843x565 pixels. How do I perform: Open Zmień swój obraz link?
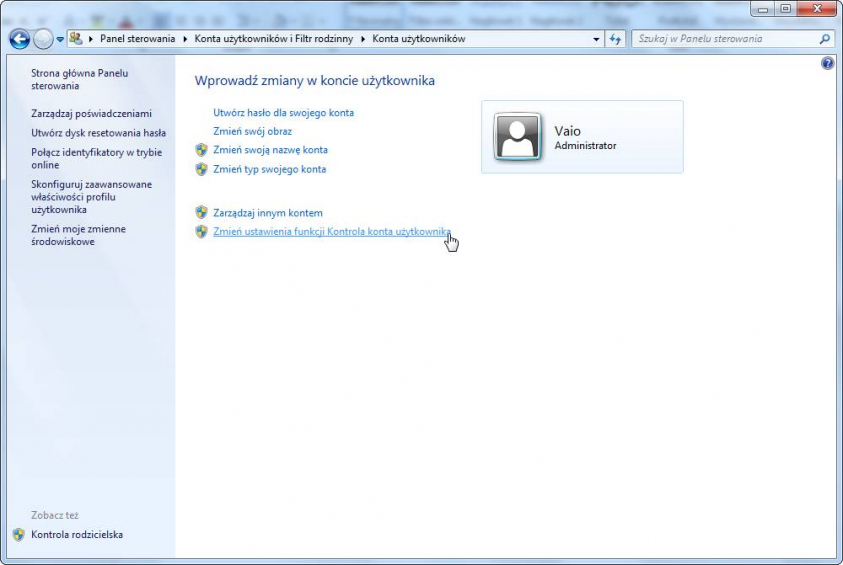[x=252, y=131]
